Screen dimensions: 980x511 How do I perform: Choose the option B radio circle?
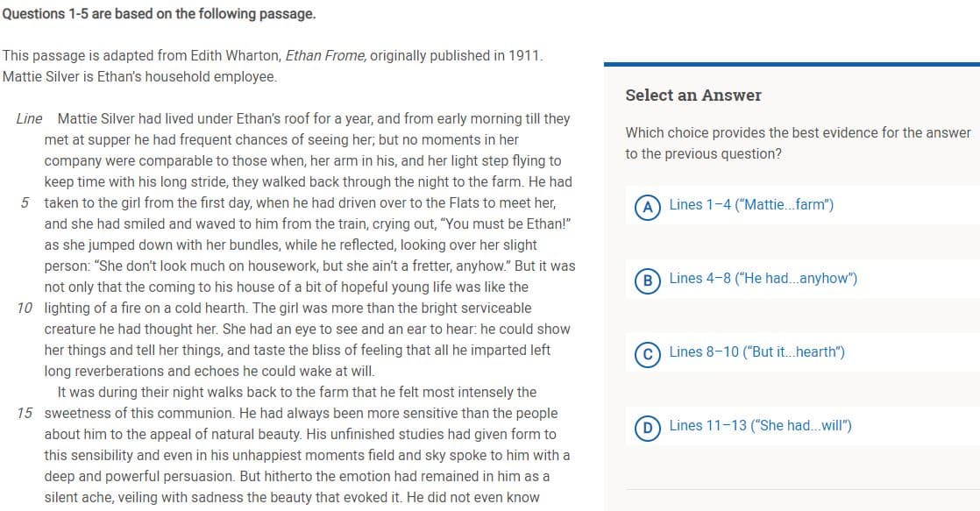tap(649, 279)
